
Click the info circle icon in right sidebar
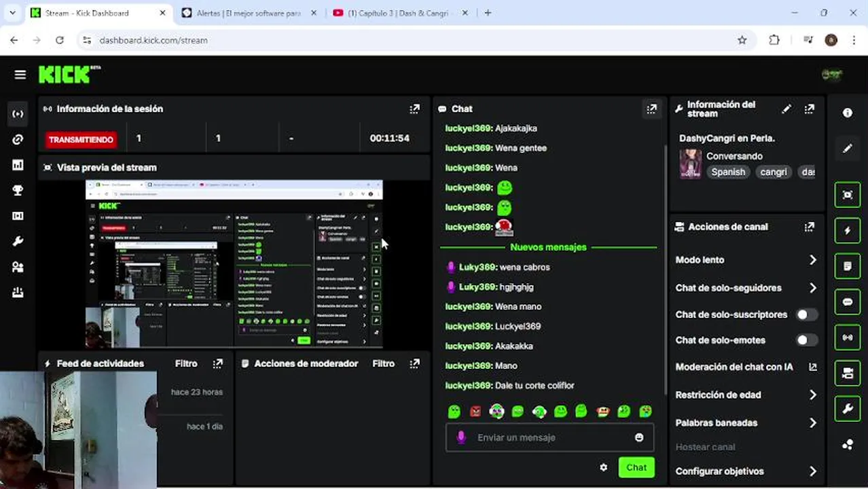[x=848, y=113]
